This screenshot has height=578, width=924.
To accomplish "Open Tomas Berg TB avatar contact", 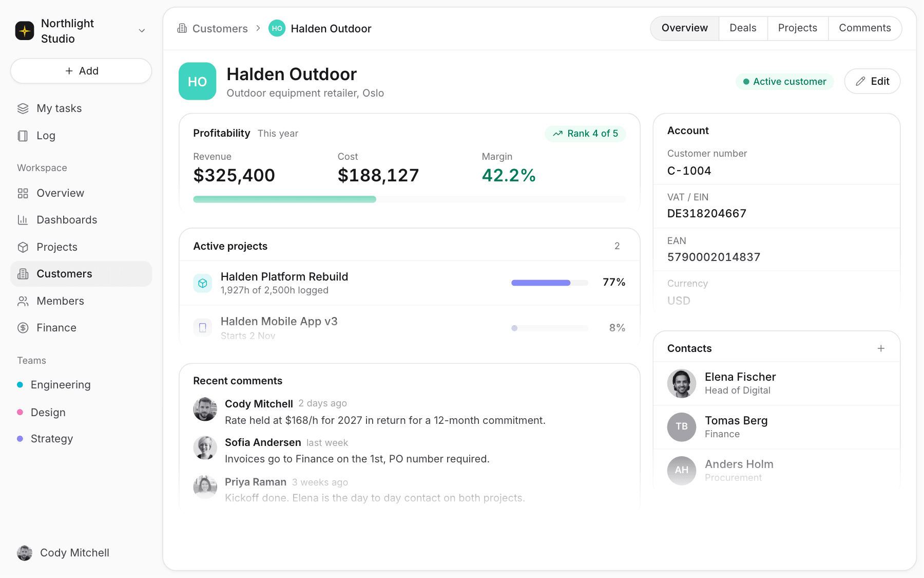I will tap(682, 427).
